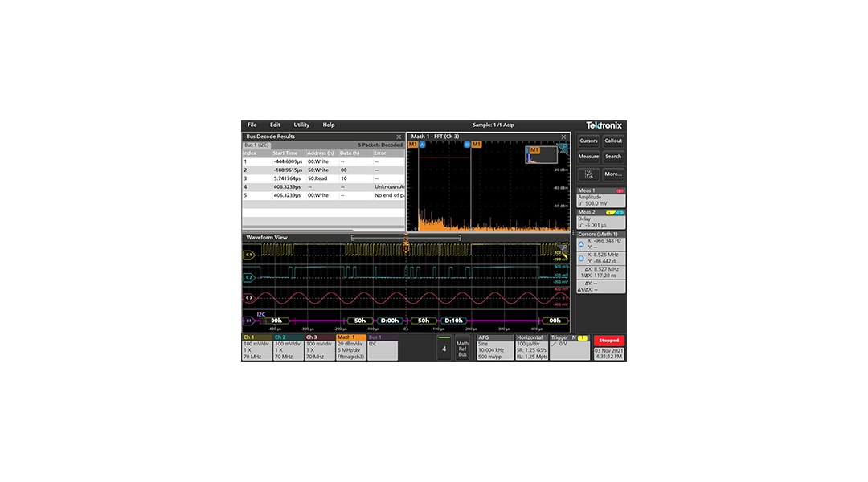The height and width of the screenshot is (482, 868).
Task: Select decode row 3 with 50:Read address
Action: (x=323, y=179)
